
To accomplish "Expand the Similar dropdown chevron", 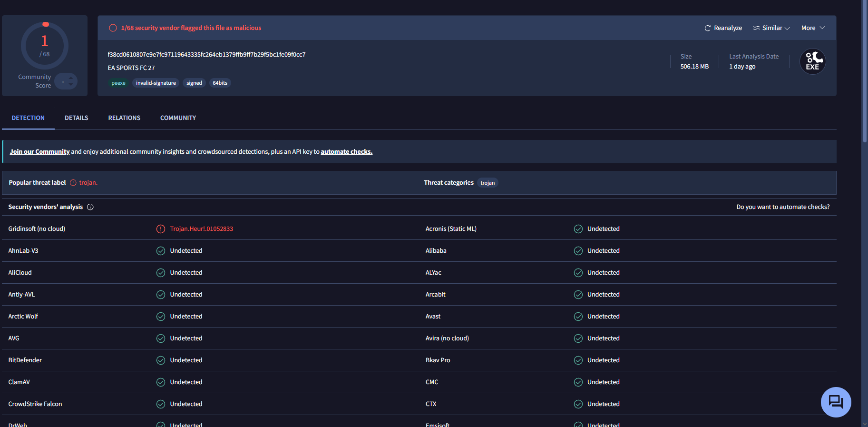I will [x=787, y=29].
